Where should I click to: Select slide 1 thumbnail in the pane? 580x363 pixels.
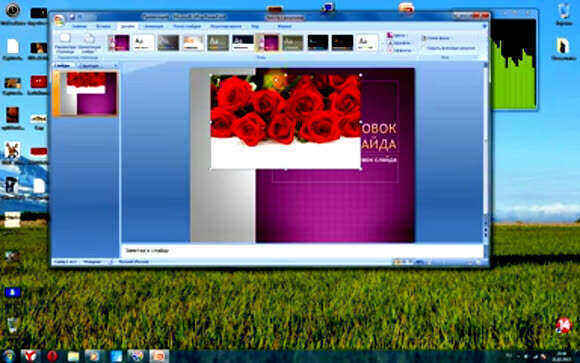point(88,93)
